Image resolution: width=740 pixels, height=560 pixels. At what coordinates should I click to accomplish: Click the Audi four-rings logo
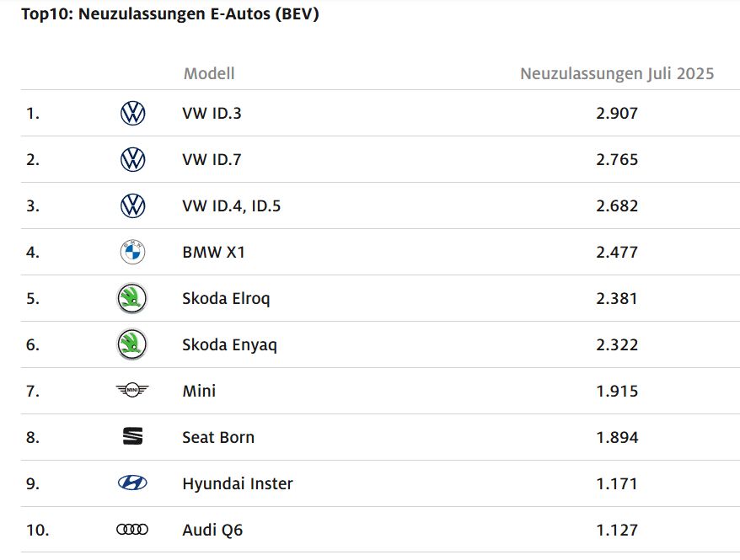(132, 530)
